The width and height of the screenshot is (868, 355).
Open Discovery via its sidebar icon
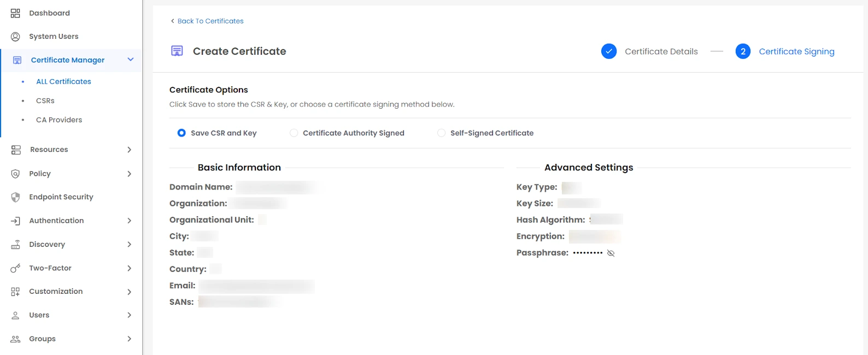coord(15,244)
